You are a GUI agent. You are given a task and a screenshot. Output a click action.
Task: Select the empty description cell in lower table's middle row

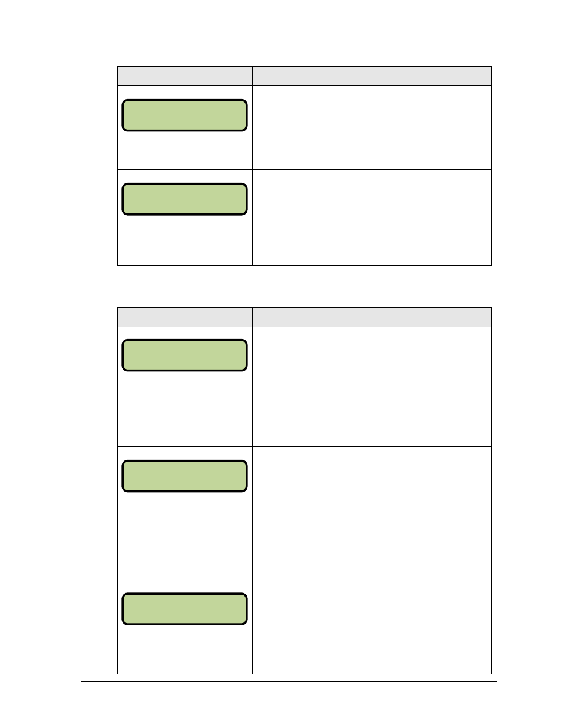point(372,512)
